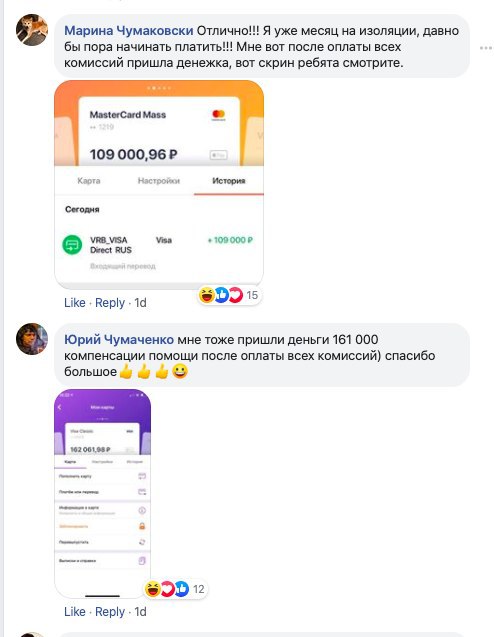Open the Юрий Чумаченко name link

point(119,339)
